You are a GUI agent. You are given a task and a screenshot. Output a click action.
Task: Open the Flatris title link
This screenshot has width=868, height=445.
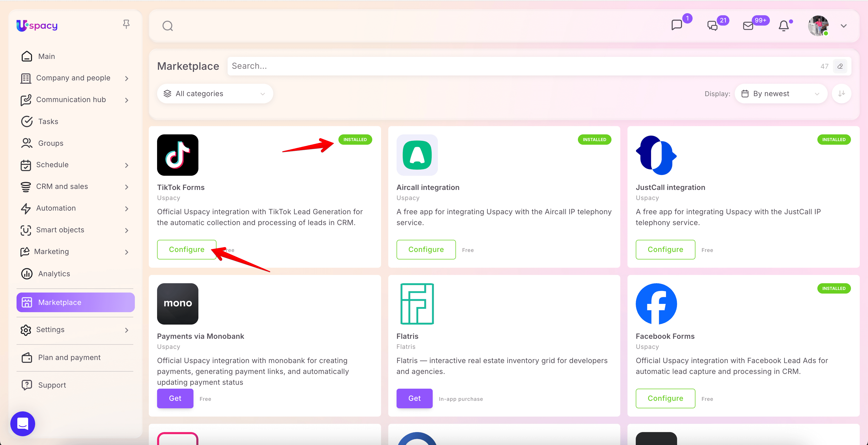tap(407, 336)
